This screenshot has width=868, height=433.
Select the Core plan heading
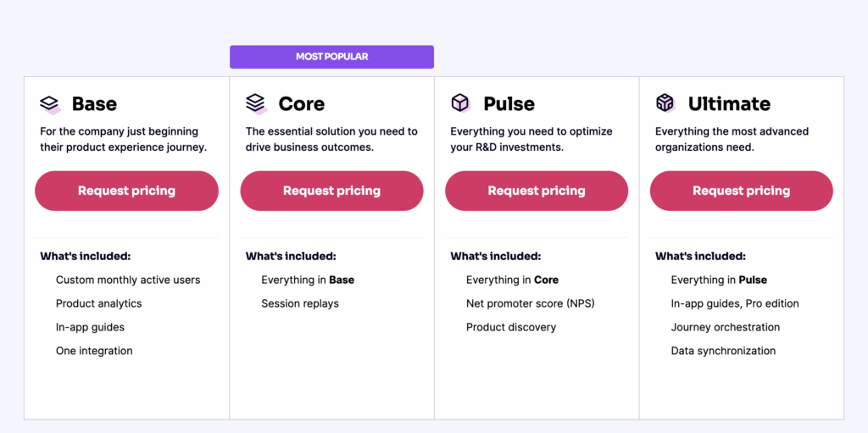[x=301, y=104]
